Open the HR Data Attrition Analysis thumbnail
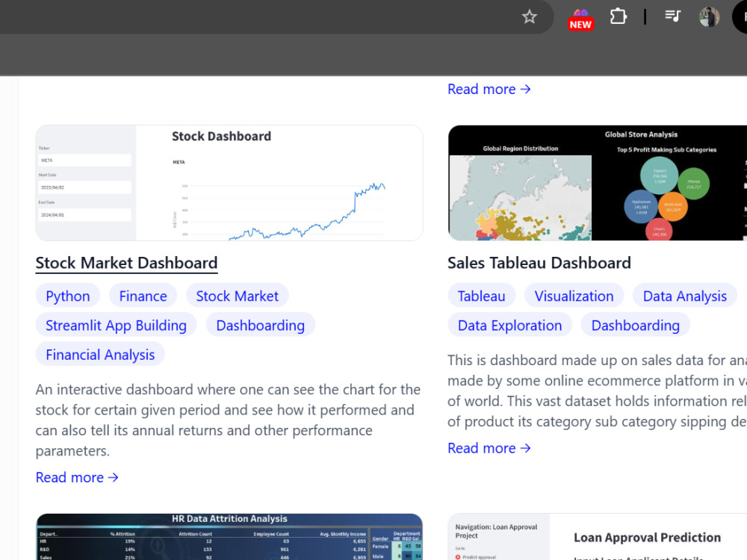This screenshot has height=560, width=747. click(x=229, y=537)
